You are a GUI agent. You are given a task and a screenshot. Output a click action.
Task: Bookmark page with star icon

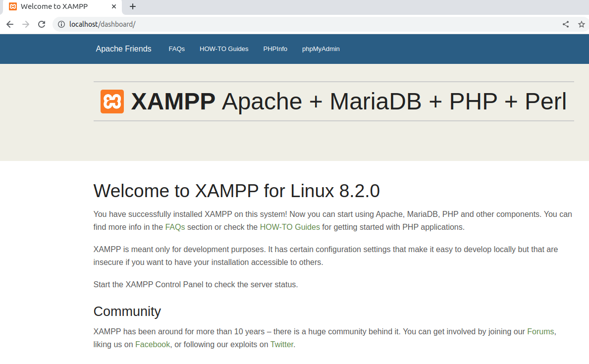coord(582,24)
